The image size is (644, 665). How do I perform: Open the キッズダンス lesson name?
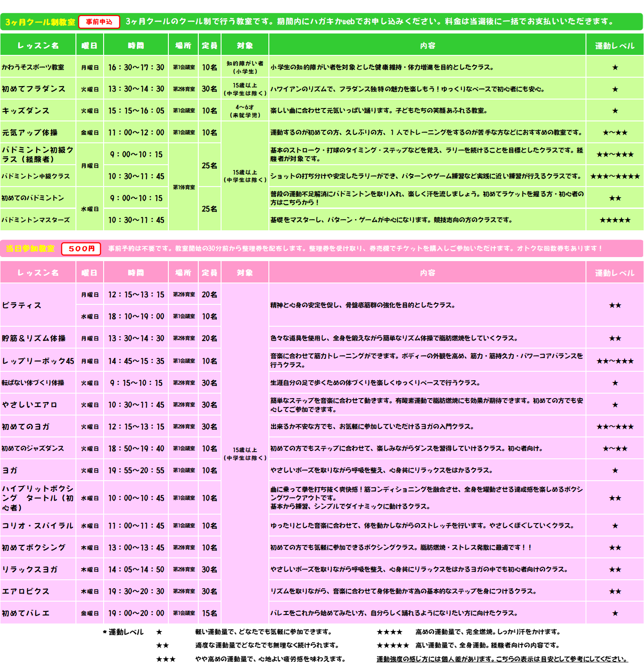25,111
